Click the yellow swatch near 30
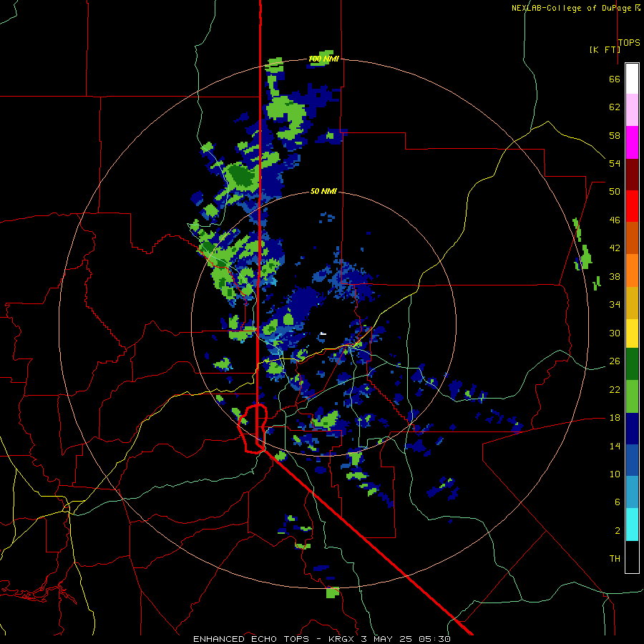 pyautogui.click(x=632, y=333)
